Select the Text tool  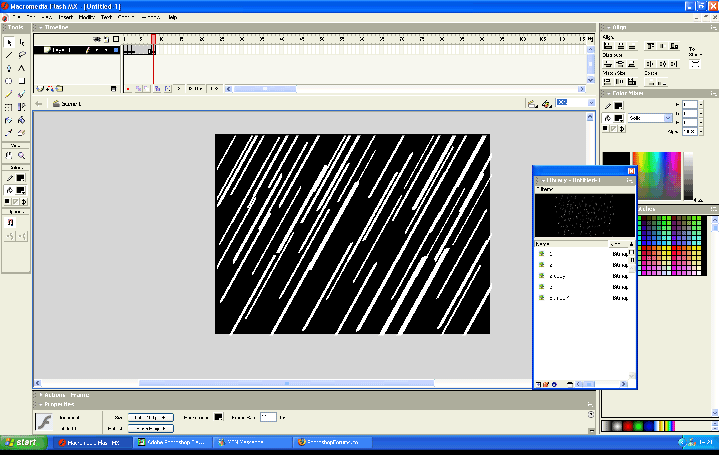tap(22, 68)
